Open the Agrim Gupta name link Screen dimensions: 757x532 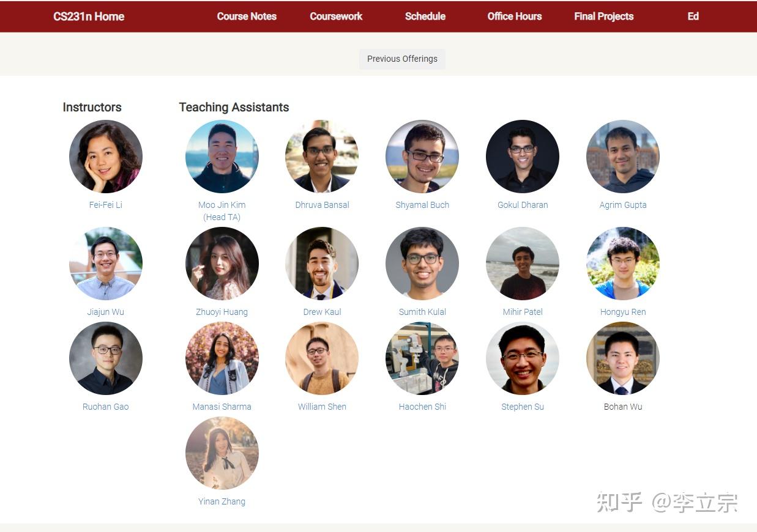coord(623,205)
